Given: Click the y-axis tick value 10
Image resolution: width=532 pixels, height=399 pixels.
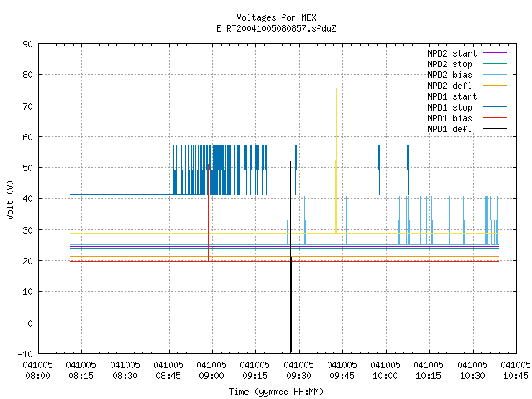Looking at the screenshot, I should click(27, 292).
